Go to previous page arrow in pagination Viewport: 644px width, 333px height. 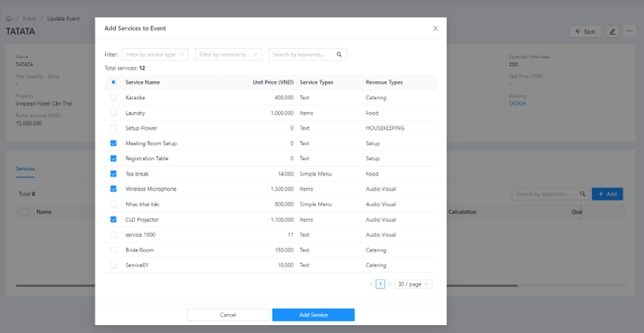click(370, 284)
